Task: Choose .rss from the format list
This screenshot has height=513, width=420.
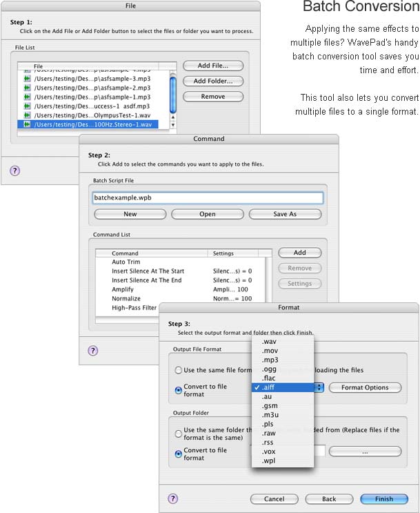Action: (x=283, y=443)
